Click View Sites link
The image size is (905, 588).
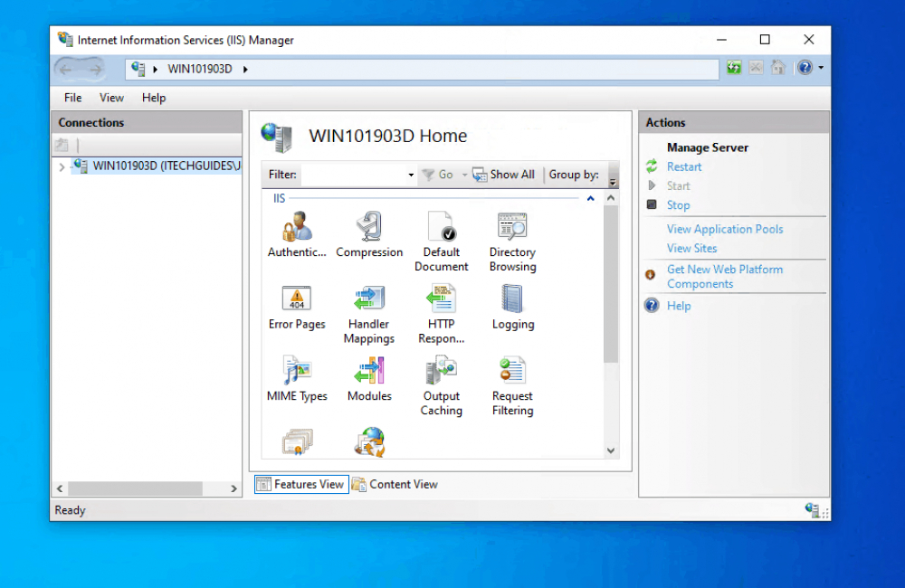click(x=692, y=248)
